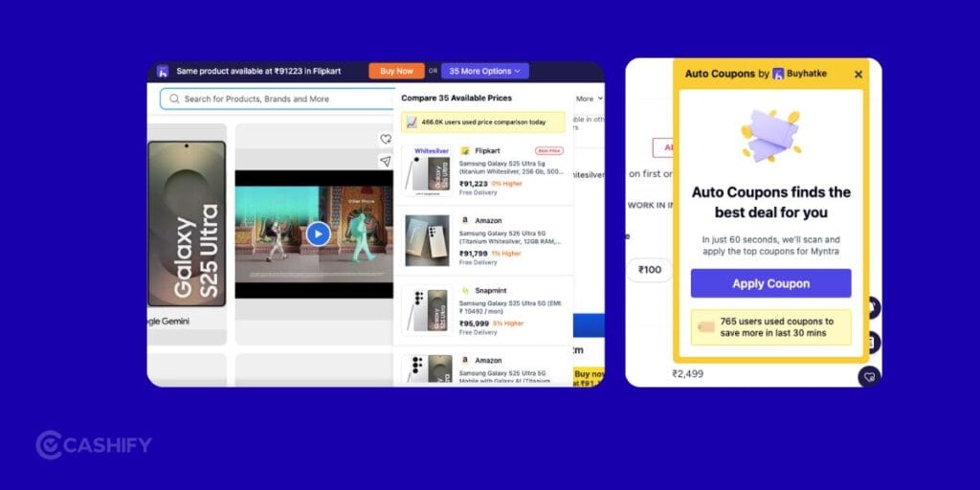980x490 pixels.
Task: Click the Flipkart store logo icon
Action: point(465,150)
